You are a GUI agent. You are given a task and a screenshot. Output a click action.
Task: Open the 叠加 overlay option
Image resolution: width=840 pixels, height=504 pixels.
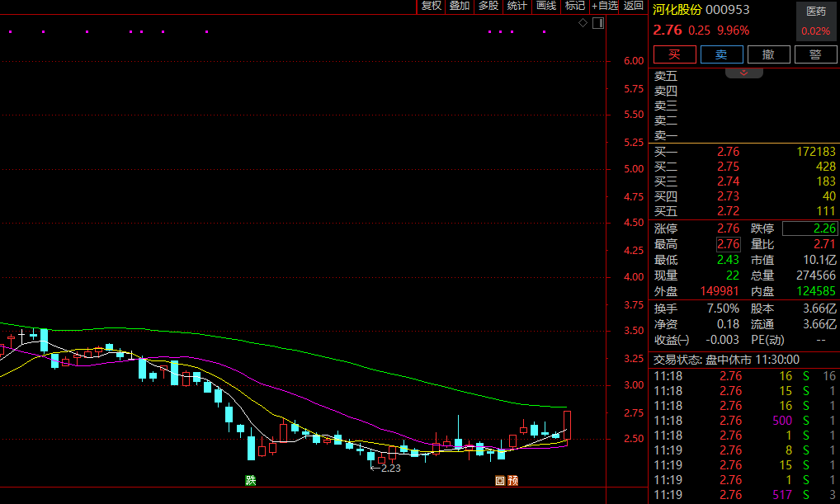459,6
